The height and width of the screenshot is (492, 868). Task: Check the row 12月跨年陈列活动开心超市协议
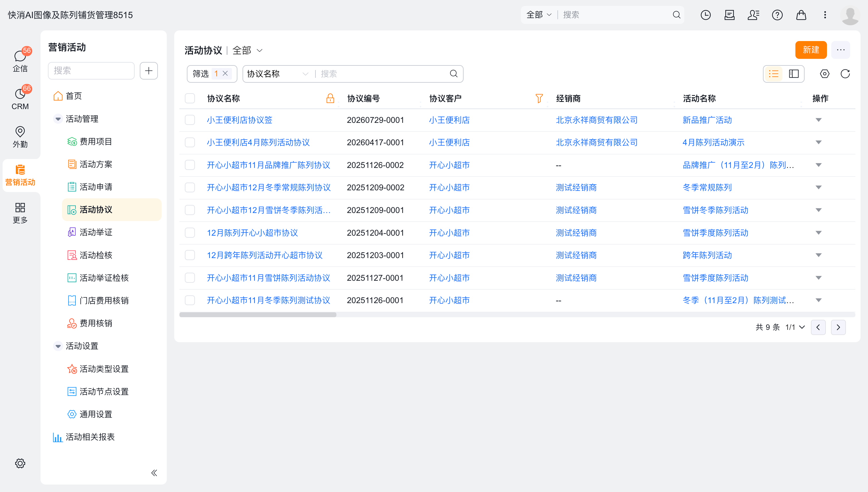(190, 255)
